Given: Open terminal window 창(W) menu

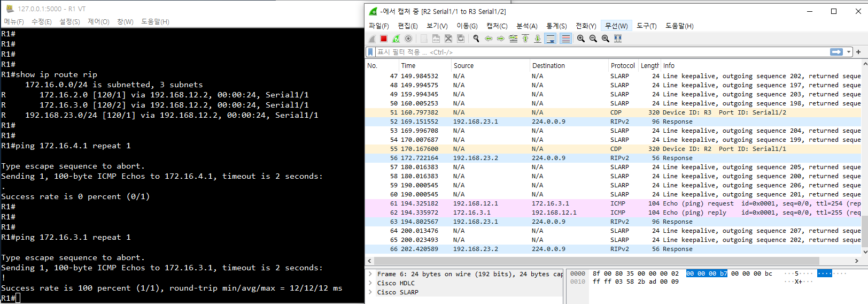Looking at the screenshot, I should click(125, 21).
